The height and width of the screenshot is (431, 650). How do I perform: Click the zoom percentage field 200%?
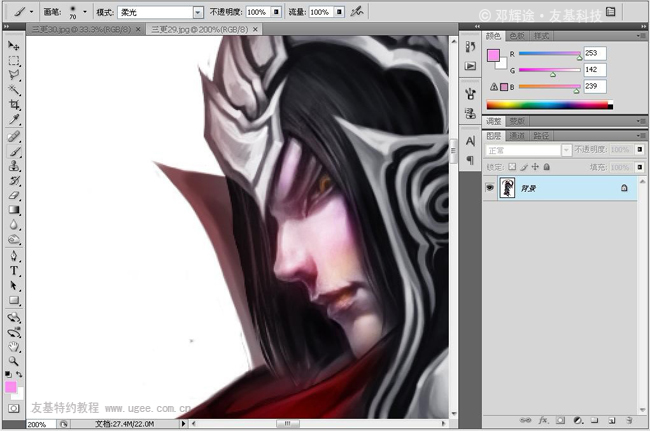point(41,424)
